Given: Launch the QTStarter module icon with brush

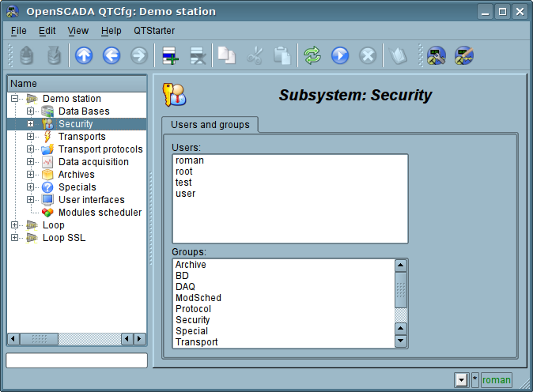Looking at the screenshot, I should point(464,55).
